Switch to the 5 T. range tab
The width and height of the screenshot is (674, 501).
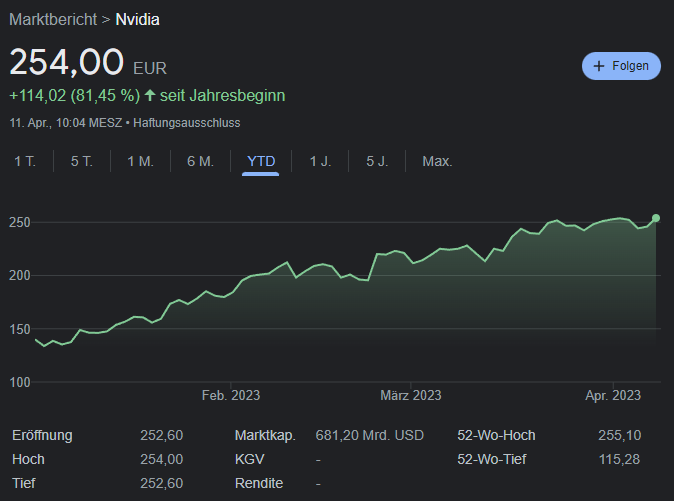pos(82,161)
